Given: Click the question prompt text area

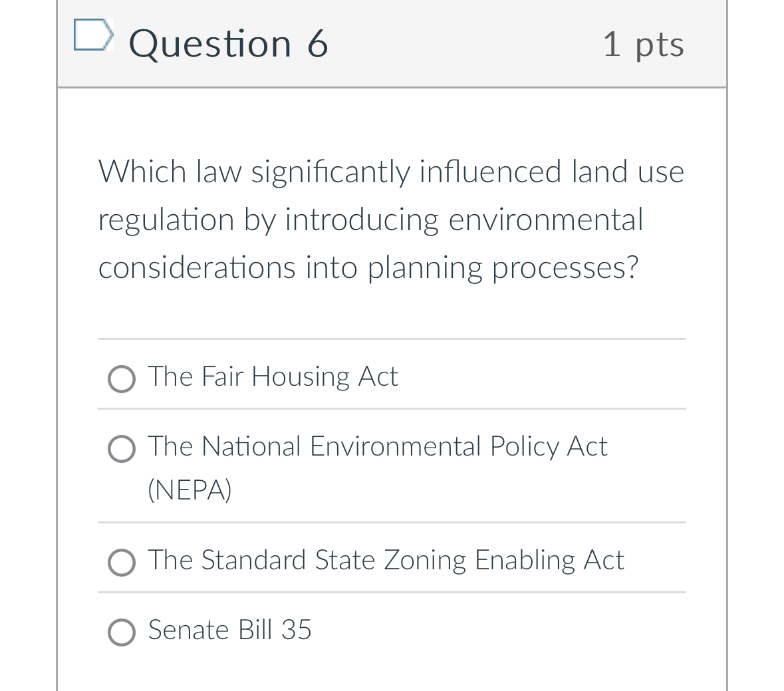Looking at the screenshot, I should 391,219.
